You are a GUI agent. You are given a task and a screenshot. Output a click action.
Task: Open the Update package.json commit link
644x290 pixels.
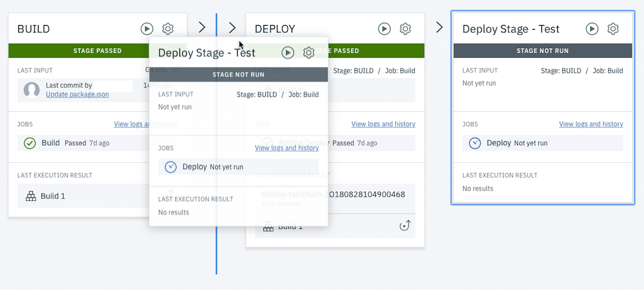(77, 95)
